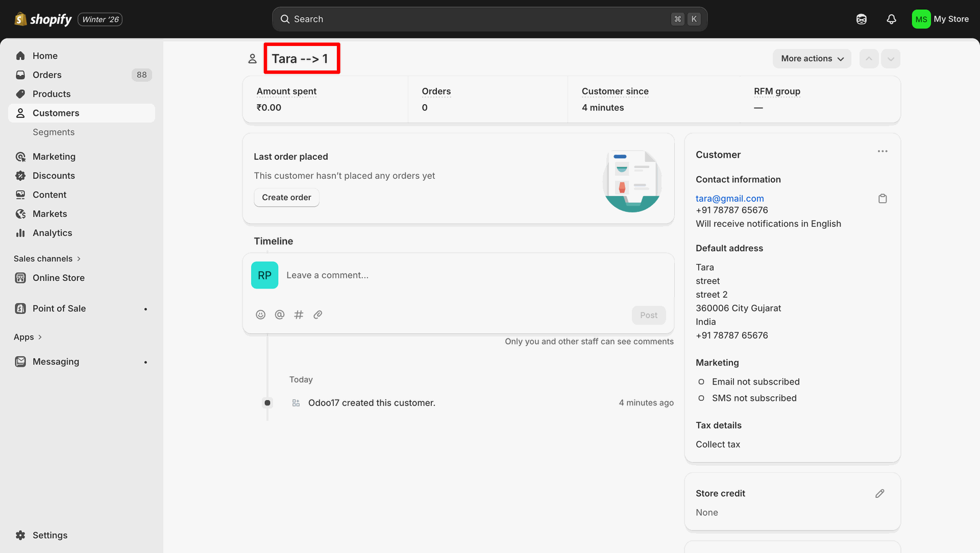Click the hashtag icon in comment box

[x=299, y=315]
